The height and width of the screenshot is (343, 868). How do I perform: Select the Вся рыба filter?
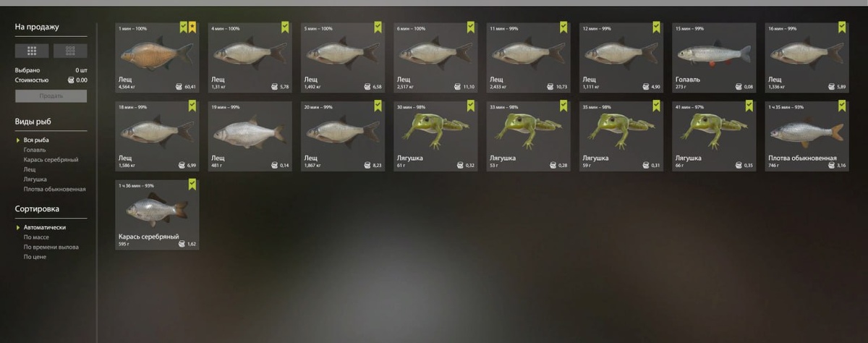[36, 140]
